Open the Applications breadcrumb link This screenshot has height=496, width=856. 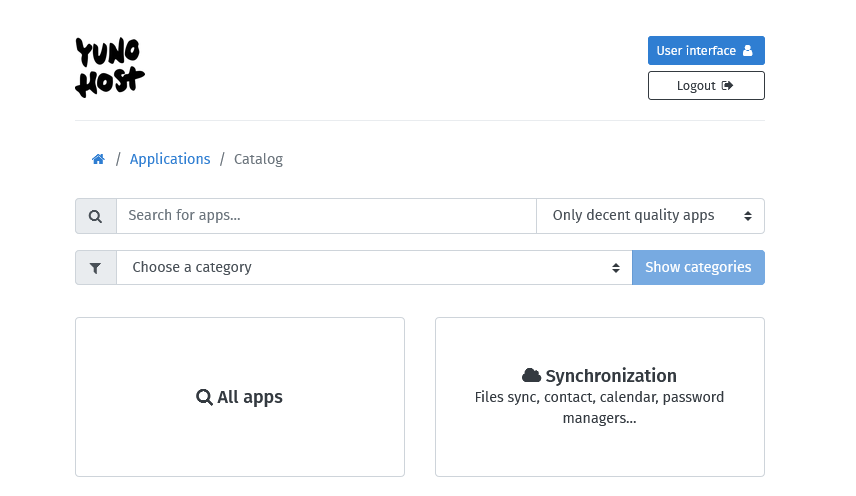click(170, 159)
